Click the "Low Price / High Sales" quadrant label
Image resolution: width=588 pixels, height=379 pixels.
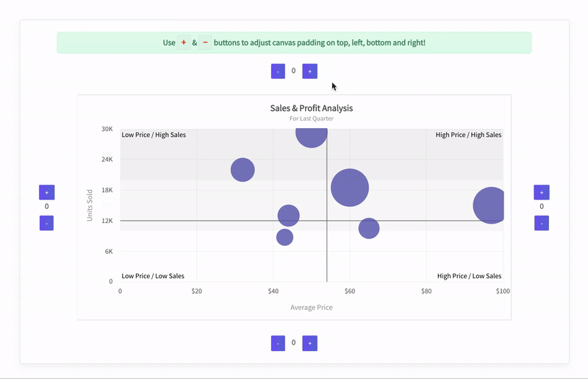pyautogui.click(x=154, y=135)
